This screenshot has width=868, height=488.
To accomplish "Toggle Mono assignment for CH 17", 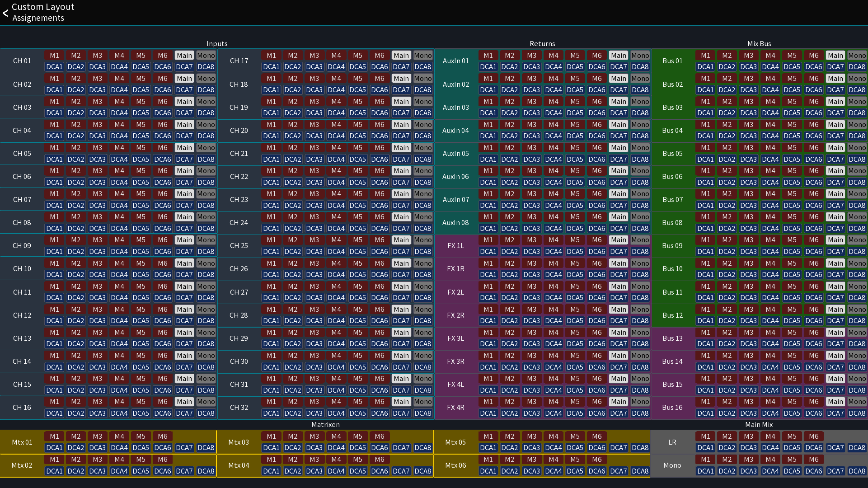I will (x=423, y=56).
